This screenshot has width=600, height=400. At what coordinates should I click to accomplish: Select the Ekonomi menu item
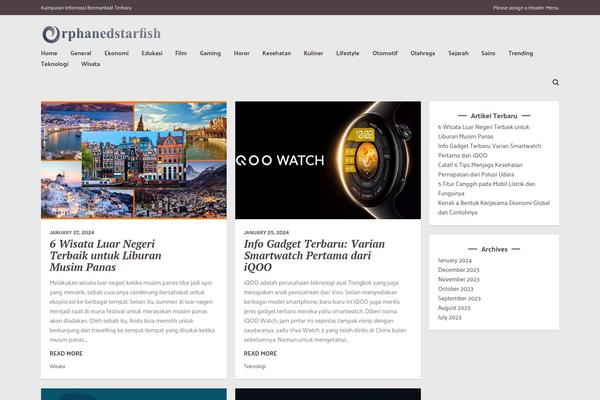point(116,53)
